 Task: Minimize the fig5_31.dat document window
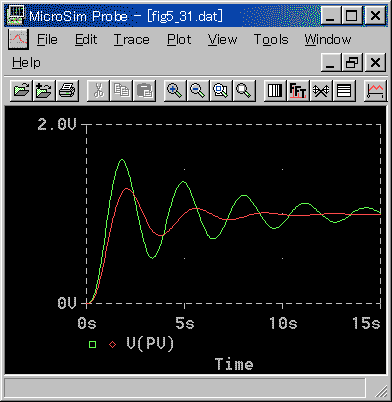click(331, 62)
